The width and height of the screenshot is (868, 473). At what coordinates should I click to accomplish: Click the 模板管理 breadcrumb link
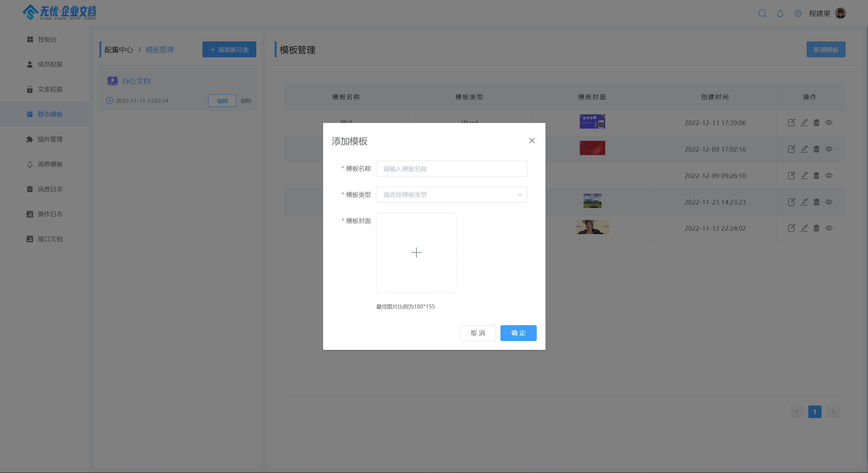[x=160, y=50]
